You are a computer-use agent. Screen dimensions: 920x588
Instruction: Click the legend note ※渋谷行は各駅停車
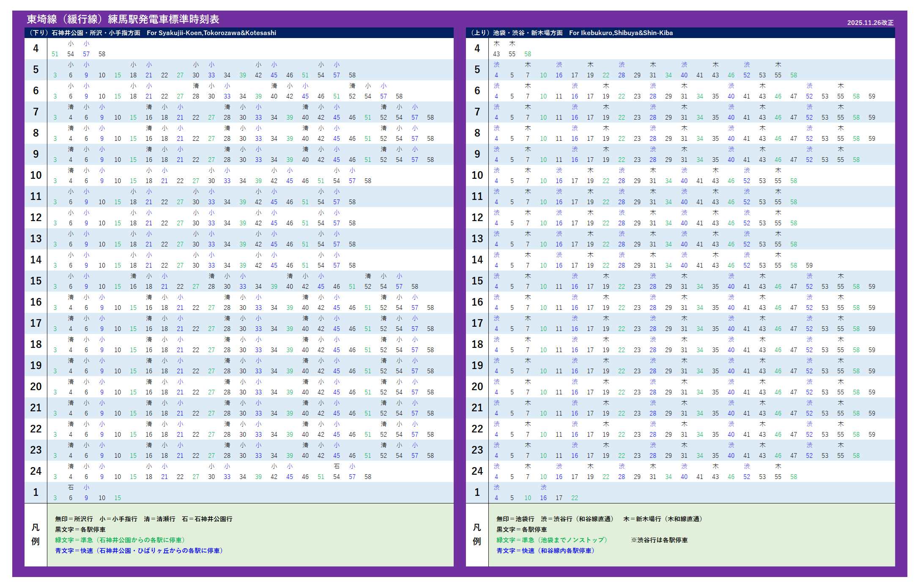point(659,540)
